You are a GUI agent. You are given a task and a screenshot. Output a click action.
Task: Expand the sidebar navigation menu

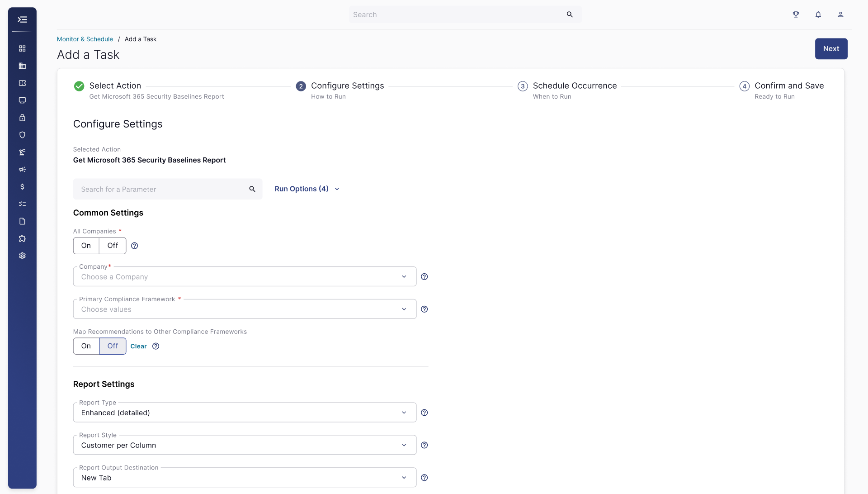[22, 19]
